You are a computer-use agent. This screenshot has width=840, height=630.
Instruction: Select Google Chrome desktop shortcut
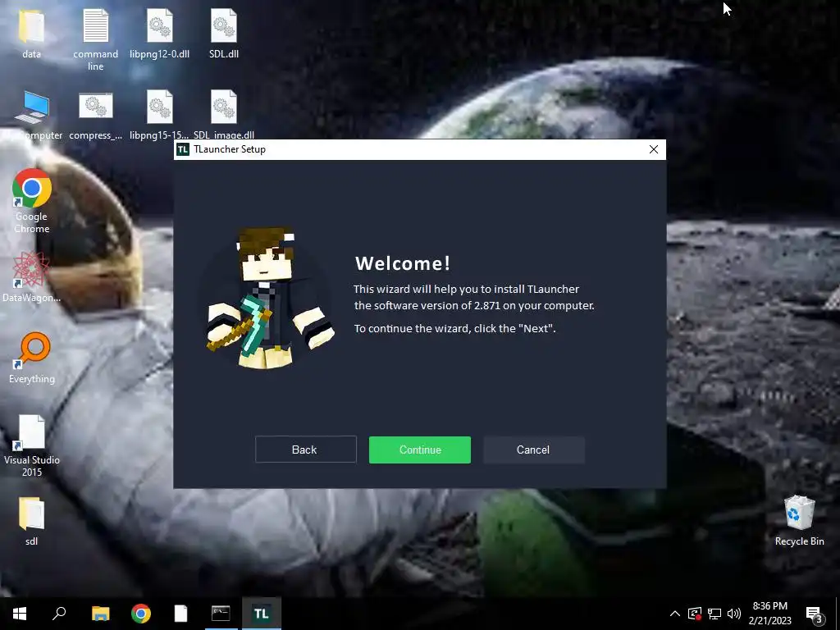pos(32,202)
